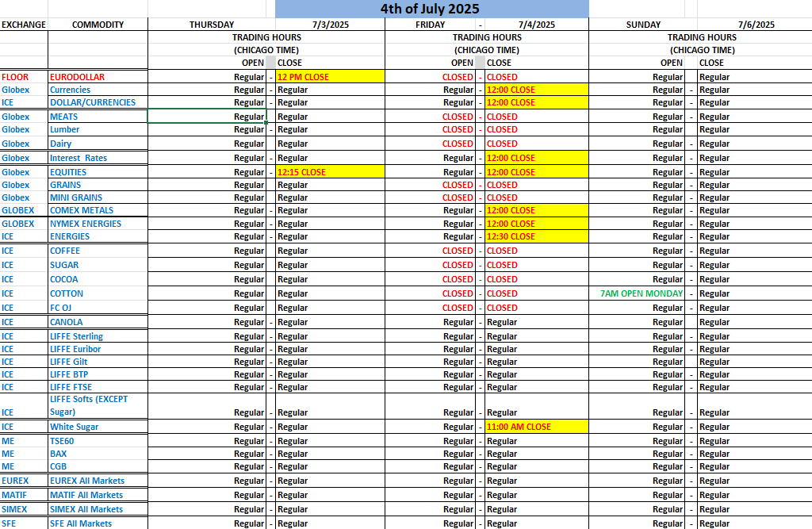The width and height of the screenshot is (812, 529).
Task: Select the FC OJ commodity cell
Action: click(98, 308)
